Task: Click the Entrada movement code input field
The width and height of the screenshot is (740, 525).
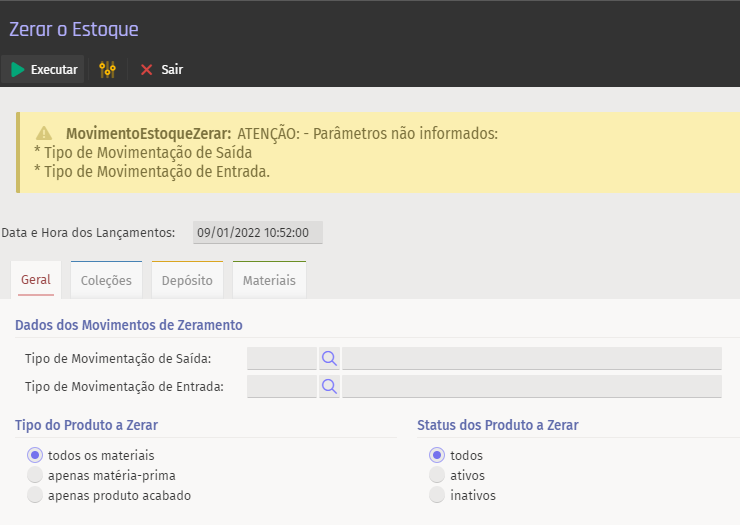Action: pyautogui.click(x=281, y=387)
